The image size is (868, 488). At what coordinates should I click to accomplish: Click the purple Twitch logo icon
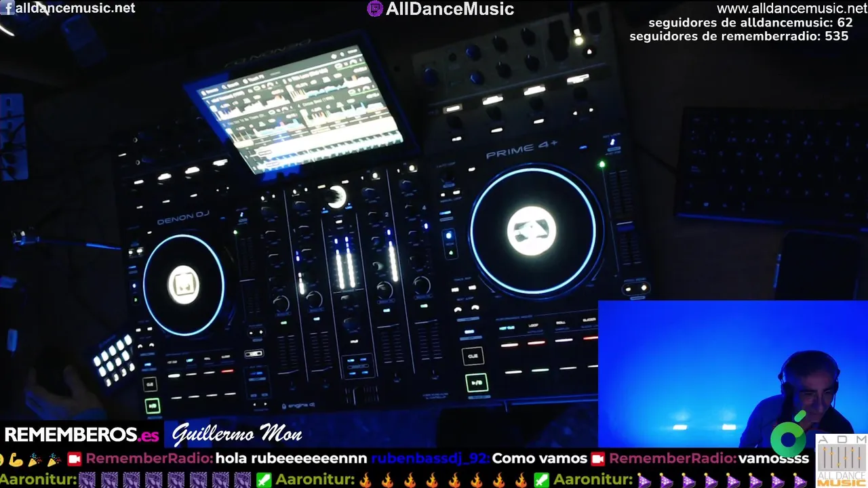(375, 9)
